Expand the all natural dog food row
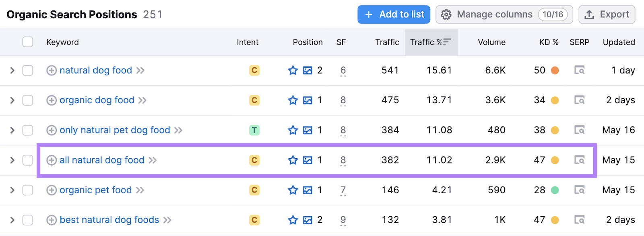The width and height of the screenshot is (644, 236). [x=12, y=160]
